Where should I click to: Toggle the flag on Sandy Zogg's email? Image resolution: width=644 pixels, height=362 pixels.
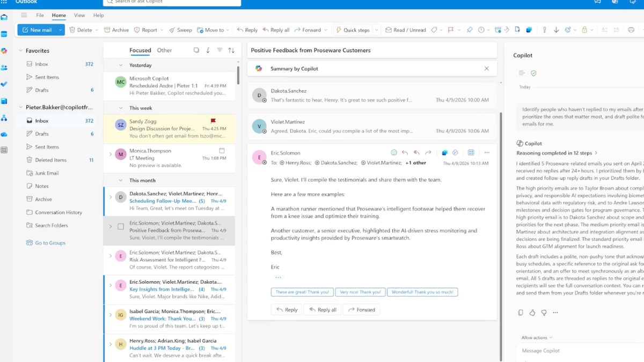click(x=213, y=122)
